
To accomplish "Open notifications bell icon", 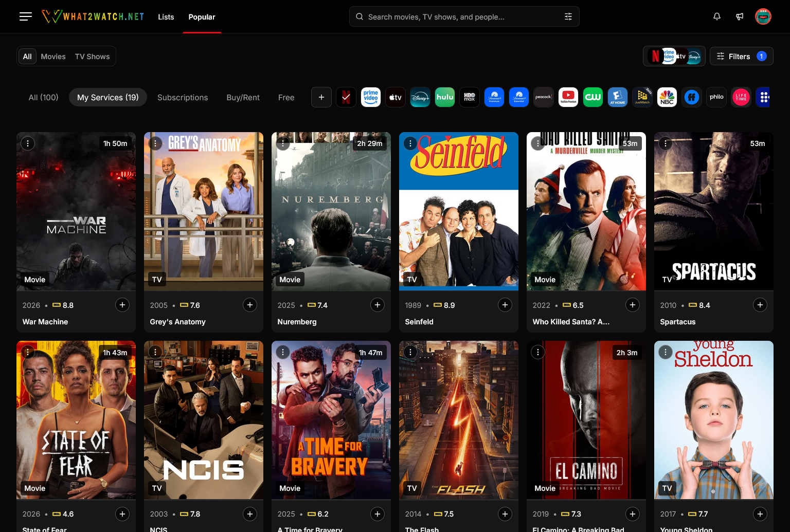I will pyautogui.click(x=716, y=16).
